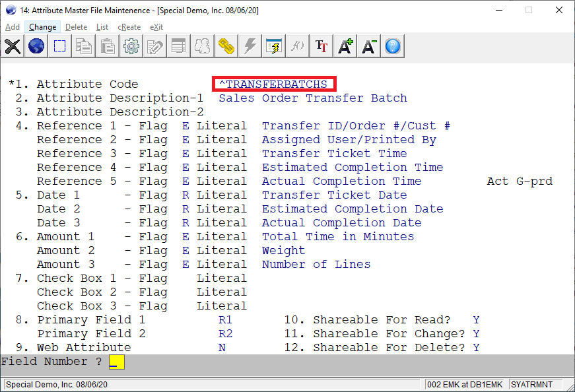Open the Change menu

click(x=42, y=27)
